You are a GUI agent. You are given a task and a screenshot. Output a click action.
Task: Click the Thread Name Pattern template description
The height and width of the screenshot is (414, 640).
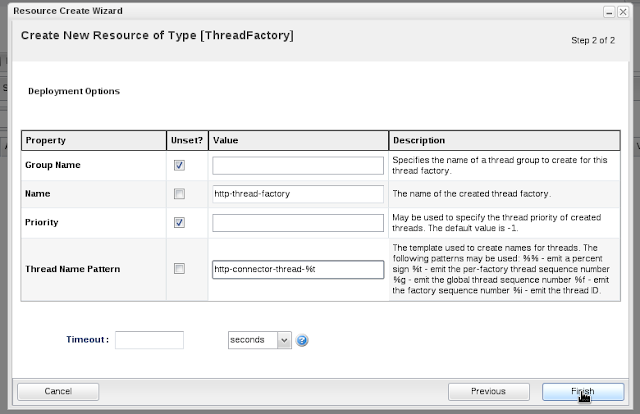pyautogui.click(x=501, y=269)
